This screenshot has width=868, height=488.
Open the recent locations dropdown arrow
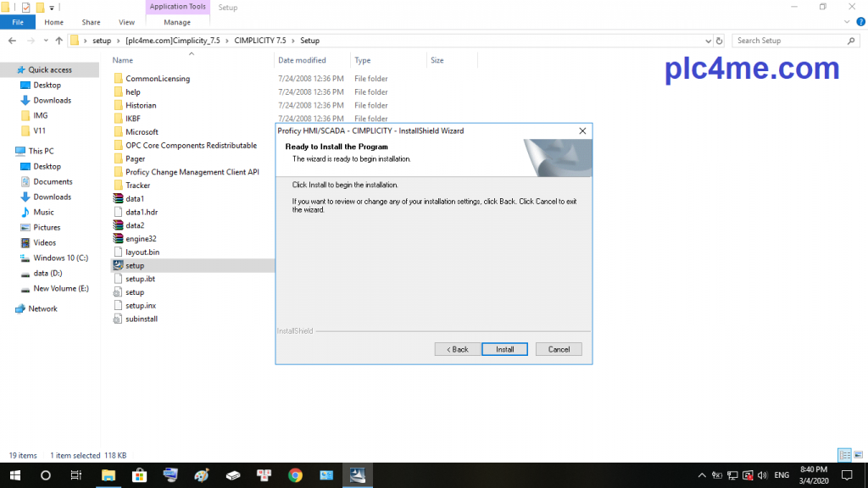pyautogui.click(x=46, y=41)
